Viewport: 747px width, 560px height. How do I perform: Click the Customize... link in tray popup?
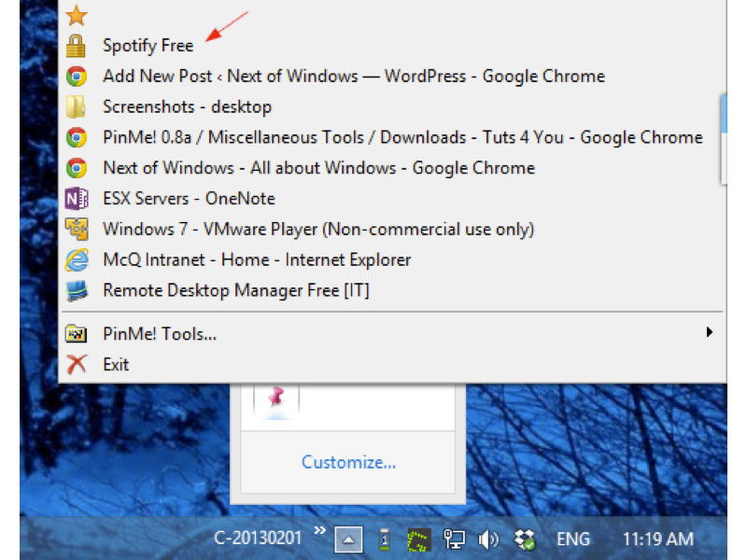[348, 462]
